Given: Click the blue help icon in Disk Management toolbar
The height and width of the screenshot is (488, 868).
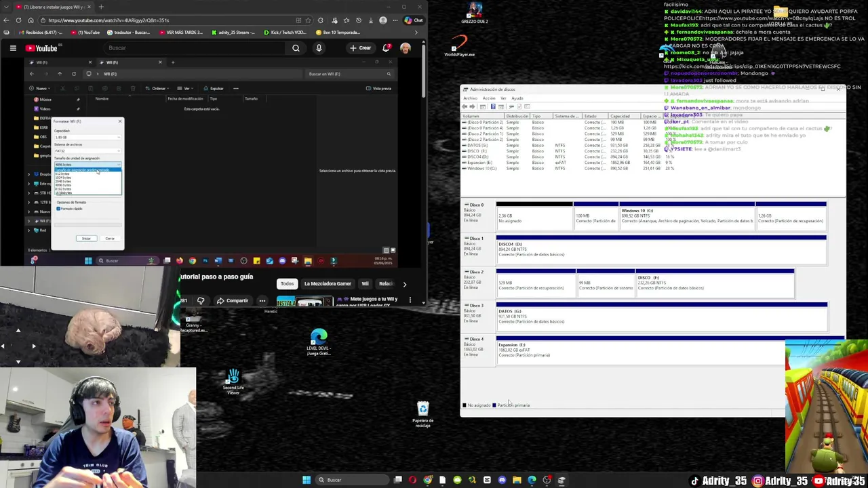Looking at the screenshot, I should (x=493, y=106).
